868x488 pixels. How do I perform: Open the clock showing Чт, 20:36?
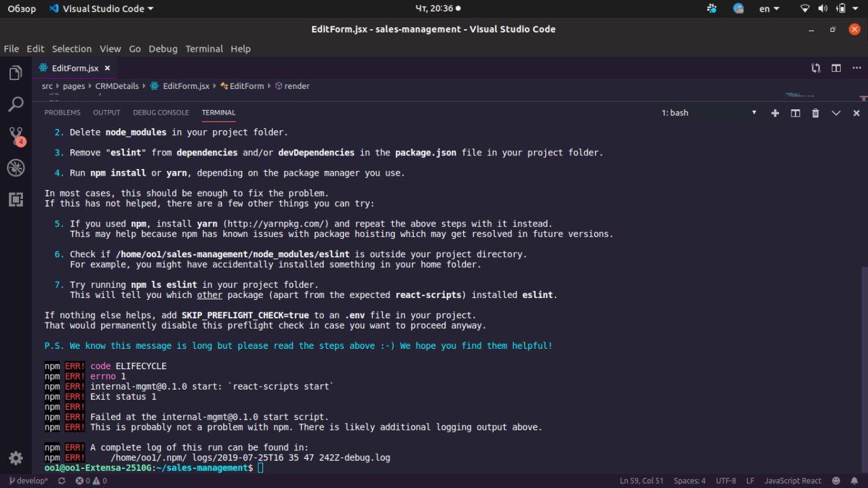click(433, 9)
